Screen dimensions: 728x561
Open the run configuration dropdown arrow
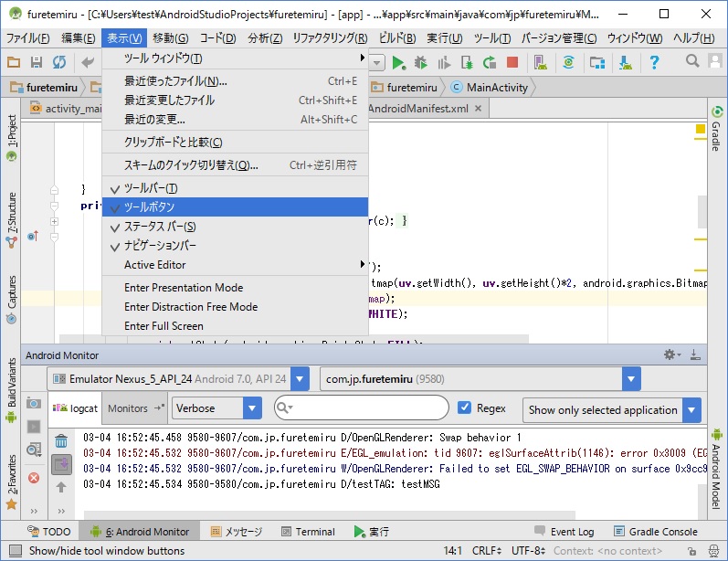pyautogui.click(x=377, y=62)
